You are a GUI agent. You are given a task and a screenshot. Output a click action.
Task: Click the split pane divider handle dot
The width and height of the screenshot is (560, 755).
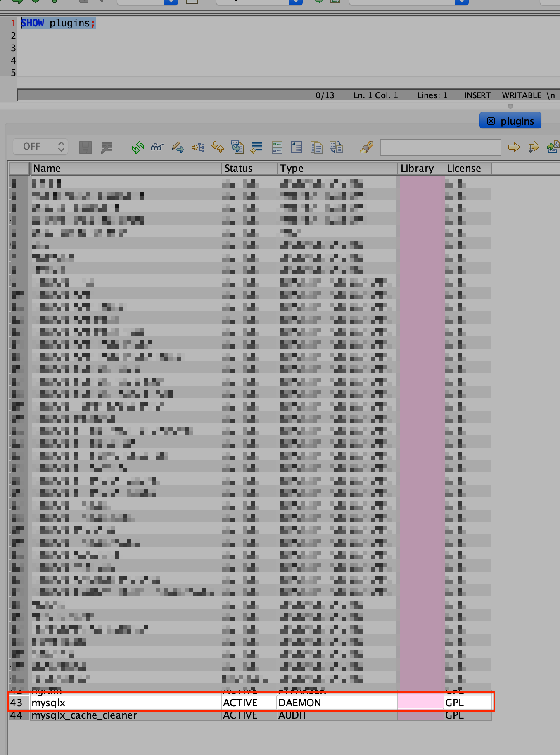pyautogui.click(x=510, y=106)
